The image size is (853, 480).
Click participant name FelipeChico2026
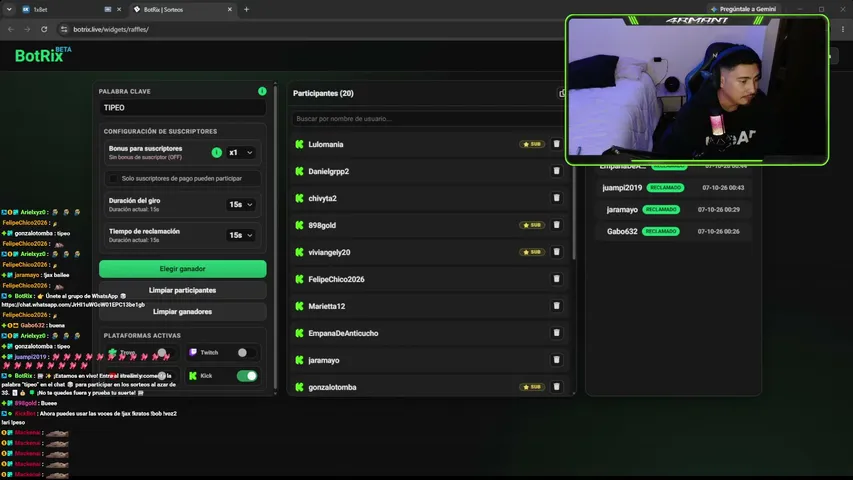coord(336,279)
